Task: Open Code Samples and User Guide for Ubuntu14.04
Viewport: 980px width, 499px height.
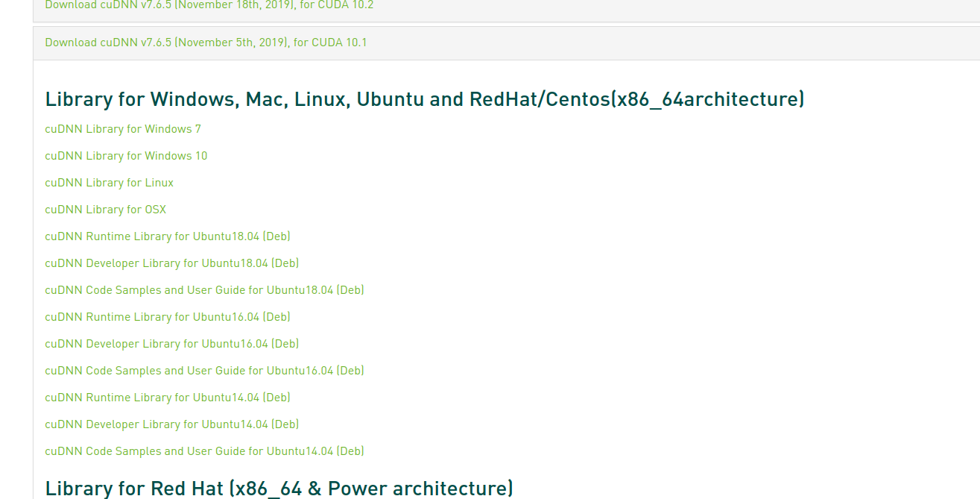Action: [205, 451]
